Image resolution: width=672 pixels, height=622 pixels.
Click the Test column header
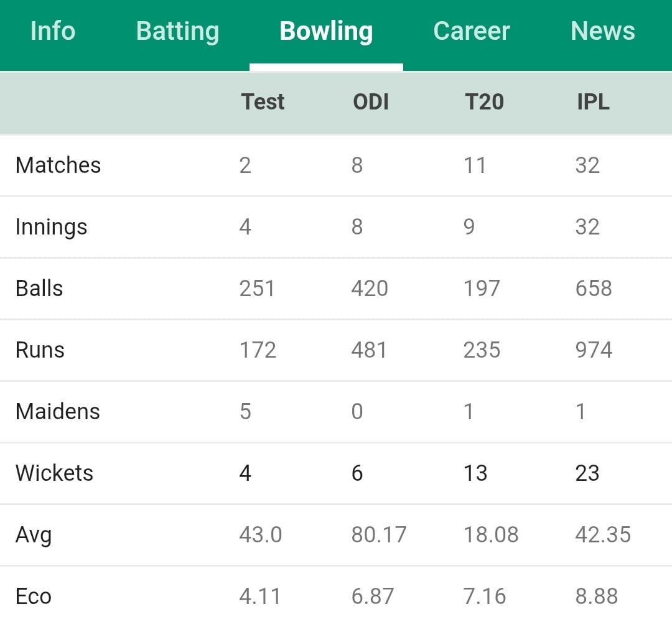pyautogui.click(x=263, y=102)
